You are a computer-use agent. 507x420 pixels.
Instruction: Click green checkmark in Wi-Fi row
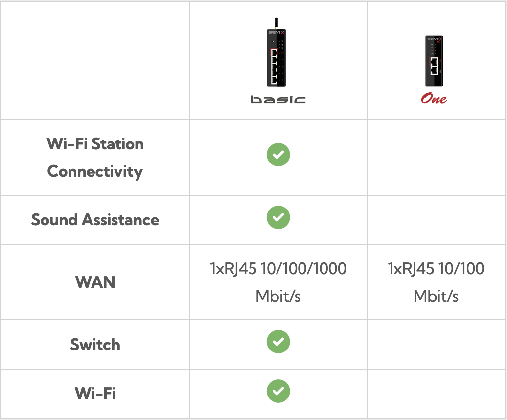(x=278, y=391)
